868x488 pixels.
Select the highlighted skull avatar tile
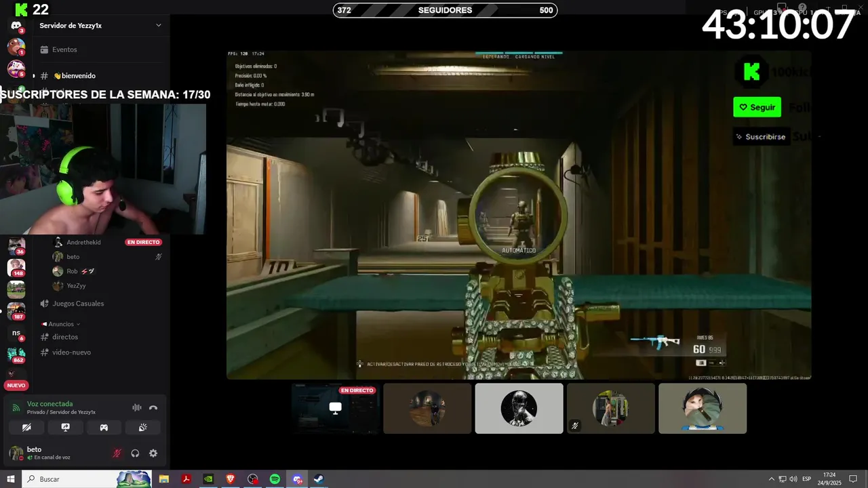click(x=519, y=408)
